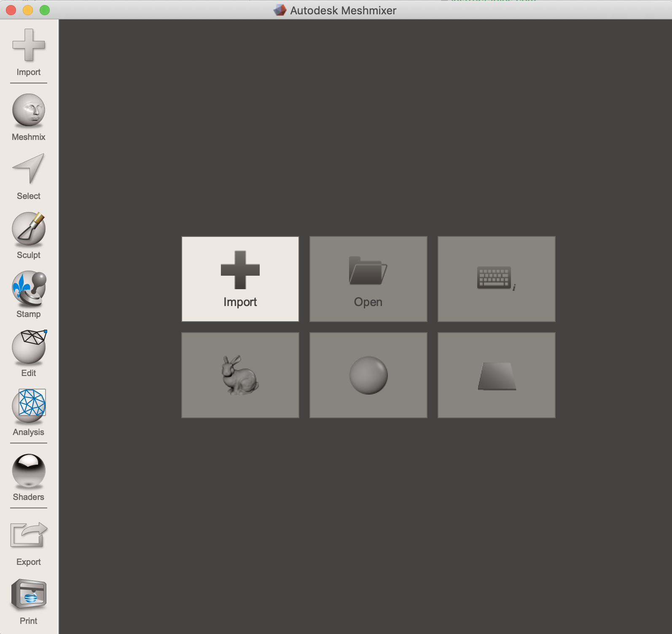Load the plane primitive tile
Image resolution: width=672 pixels, height=634 pixels.
click(x=497, y=375)
